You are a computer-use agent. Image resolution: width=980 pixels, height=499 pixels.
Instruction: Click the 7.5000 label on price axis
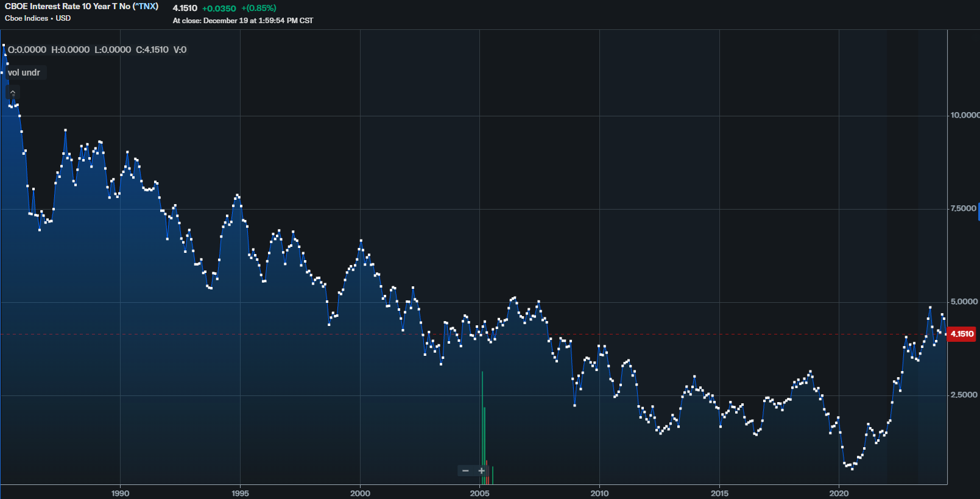[964, 208]
